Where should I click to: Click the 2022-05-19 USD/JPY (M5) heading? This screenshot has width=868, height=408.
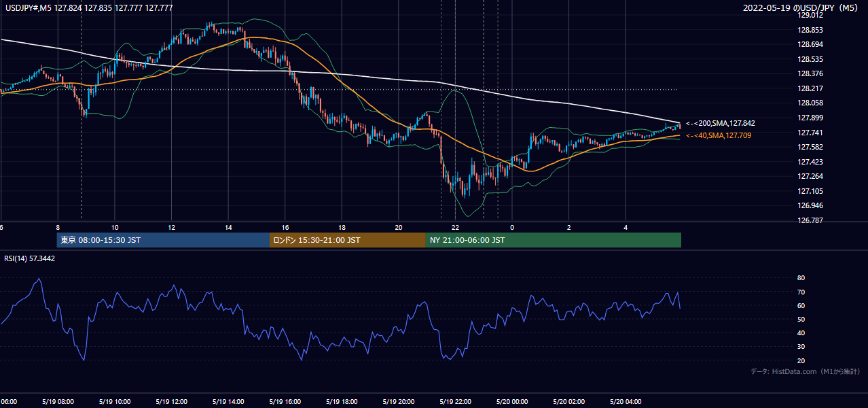(801, 8)
